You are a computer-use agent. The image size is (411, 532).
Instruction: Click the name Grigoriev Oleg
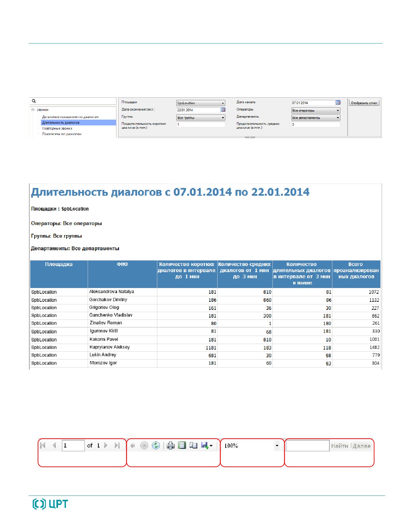[104, 307]
